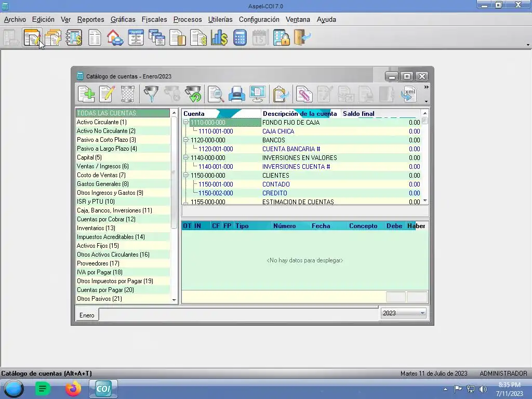Collapse the 1150-000-000 CLIENTES tree node

coord(185,175)
